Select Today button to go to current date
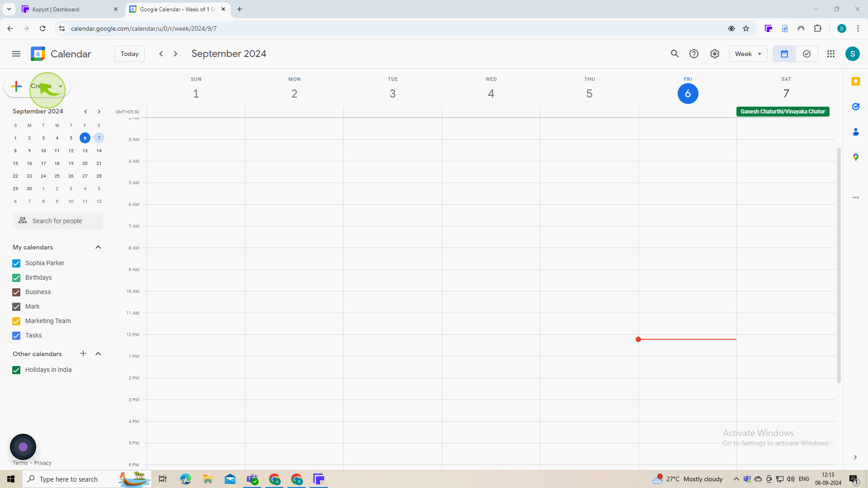The image size is (868, 488). click(129, 54)
